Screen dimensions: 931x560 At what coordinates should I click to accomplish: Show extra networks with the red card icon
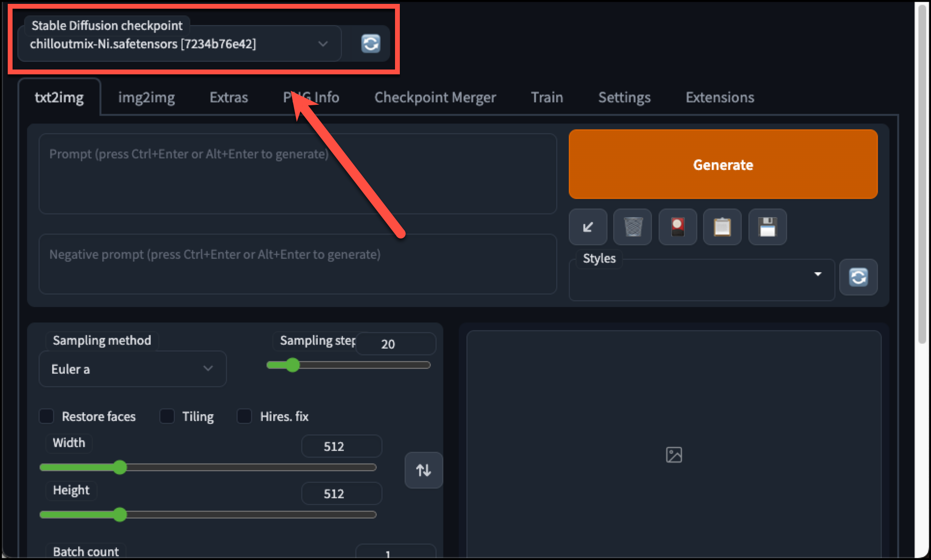[677, 227]
